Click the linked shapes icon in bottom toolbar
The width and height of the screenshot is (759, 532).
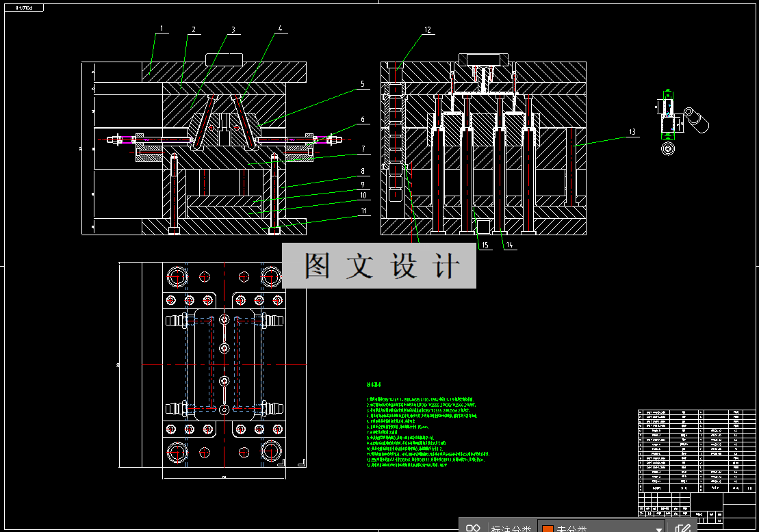pyautogui.click(x=473, y=528)
